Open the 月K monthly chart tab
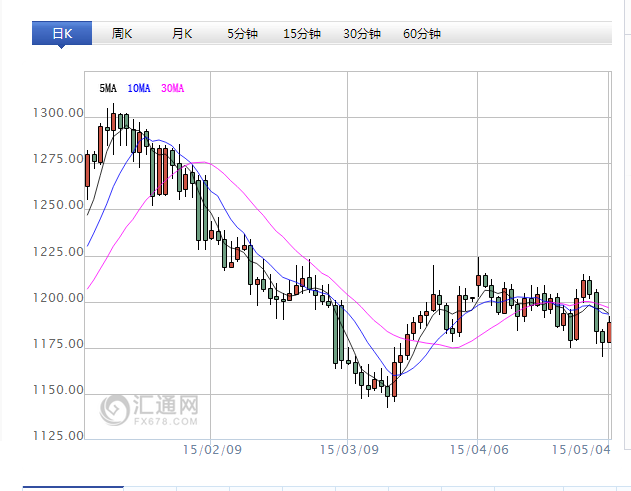Viewport: 631px width, 491px height. click(x=181, y=34)
